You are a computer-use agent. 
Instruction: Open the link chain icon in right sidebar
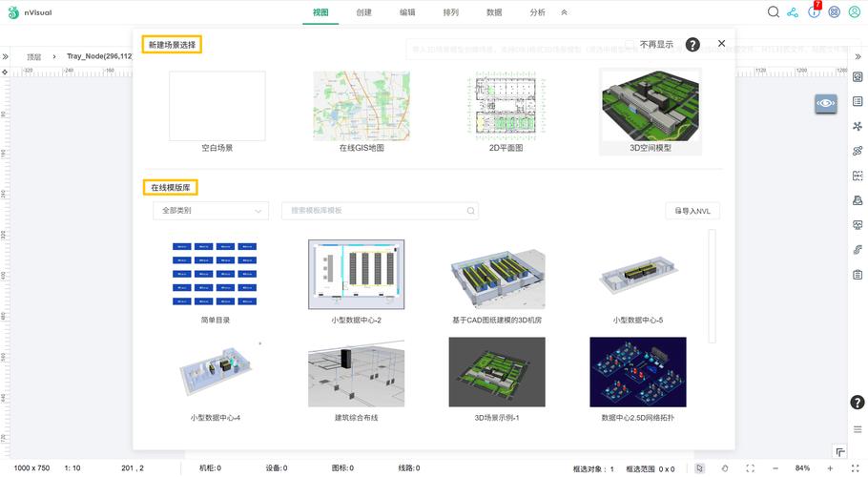[x=858, y=151]
